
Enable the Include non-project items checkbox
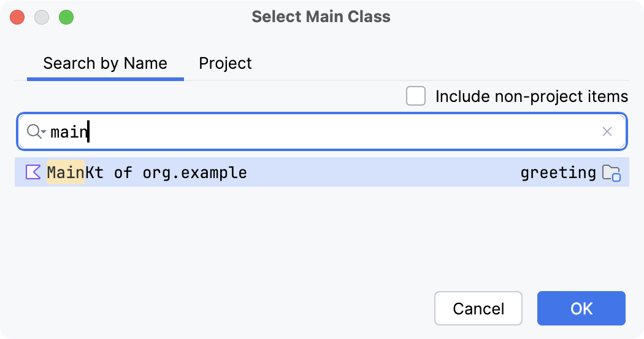(x=416, y=96)
